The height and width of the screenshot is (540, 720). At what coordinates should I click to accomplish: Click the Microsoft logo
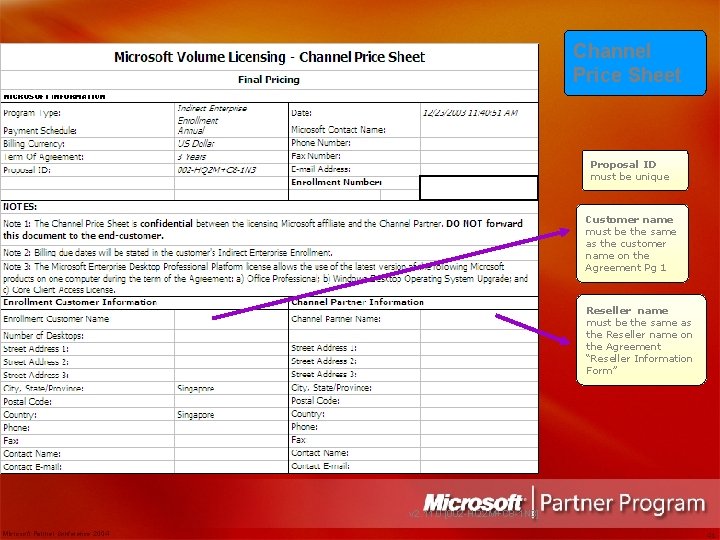tap(474, 502)
